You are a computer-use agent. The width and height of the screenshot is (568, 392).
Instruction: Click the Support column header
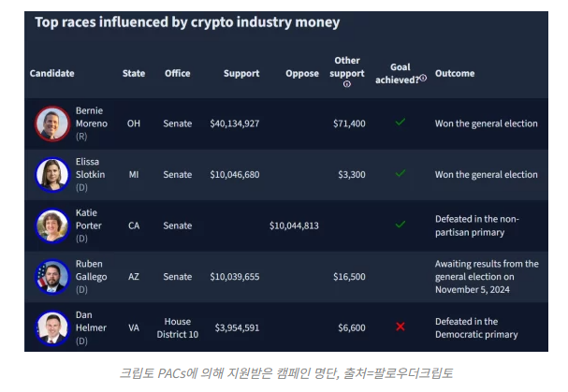tap(241, 73)
